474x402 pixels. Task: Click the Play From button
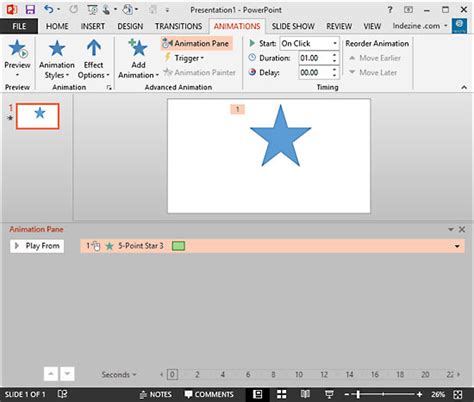[37, 246]
